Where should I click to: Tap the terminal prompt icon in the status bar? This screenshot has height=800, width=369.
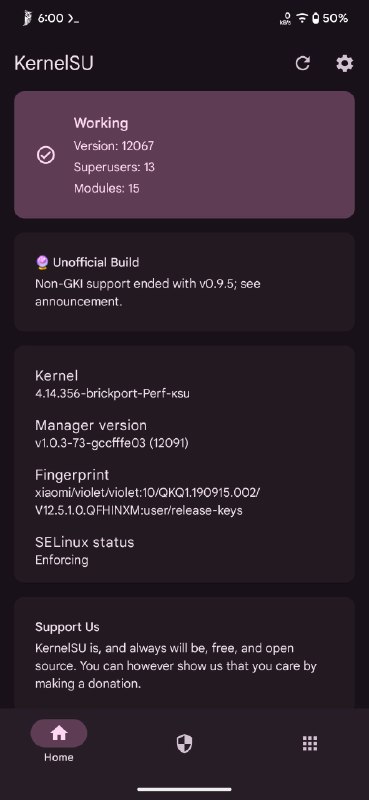(73, 18)
